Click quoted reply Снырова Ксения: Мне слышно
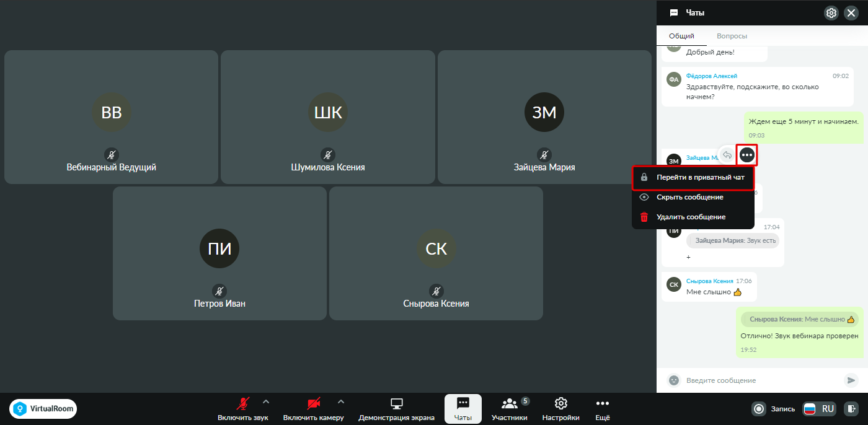 (799, 319)
